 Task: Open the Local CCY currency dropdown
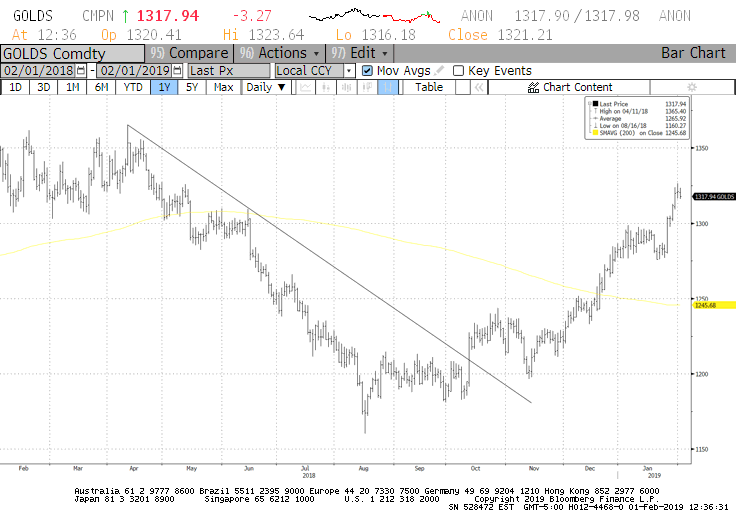click(x=348, y=71)
